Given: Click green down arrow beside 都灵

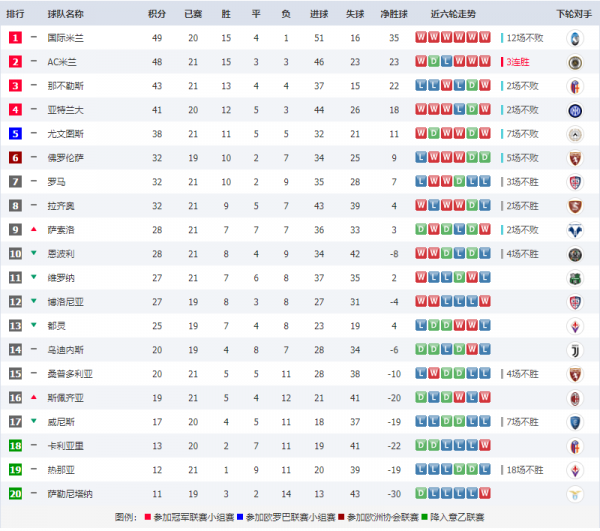Looking at the screenshot, I should coord(34,325).
